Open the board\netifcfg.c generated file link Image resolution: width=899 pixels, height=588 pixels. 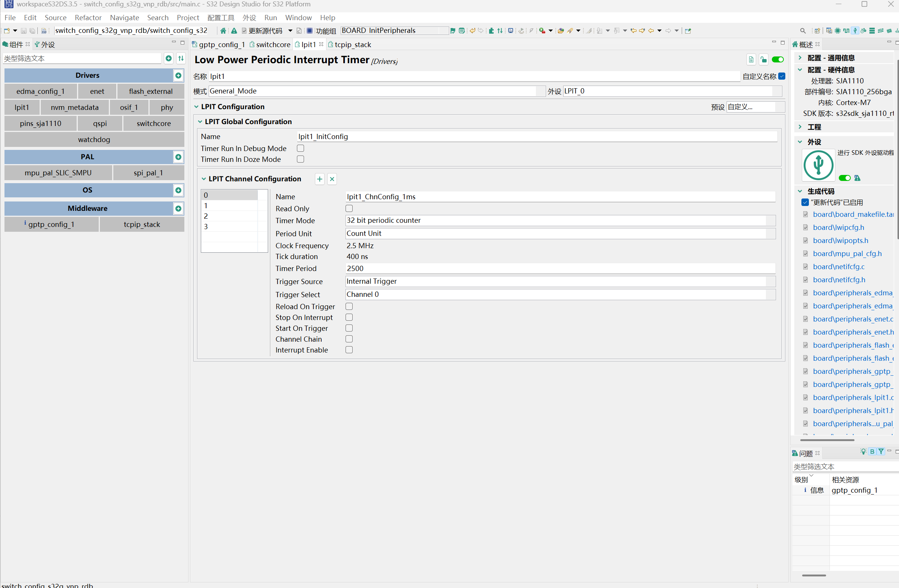838,267
